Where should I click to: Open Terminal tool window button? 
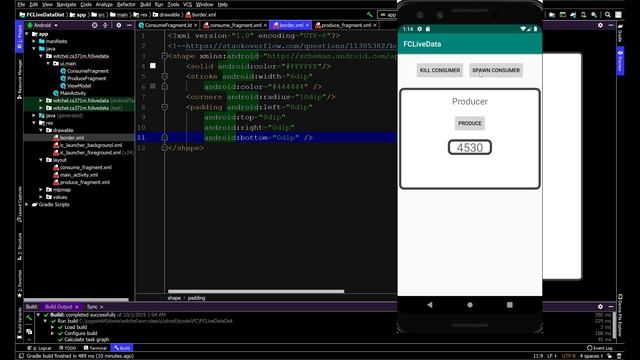(x=95, y=348)
